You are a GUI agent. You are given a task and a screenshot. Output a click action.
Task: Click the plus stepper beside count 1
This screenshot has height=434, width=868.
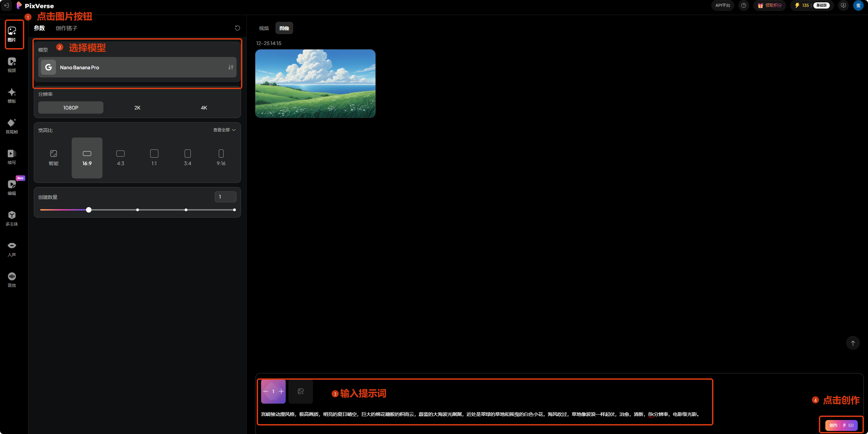coord(281,391)
